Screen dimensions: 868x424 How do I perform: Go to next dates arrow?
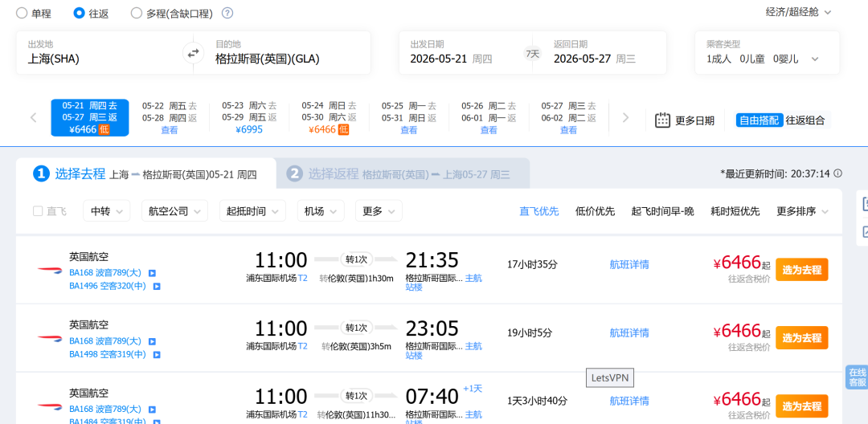point(626,117)
